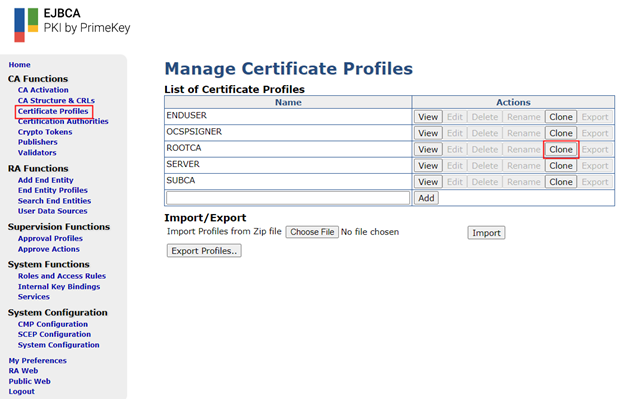Open Crypto Tokens in the sidebar
624x399 pixels.
click(x=45, y=132)
